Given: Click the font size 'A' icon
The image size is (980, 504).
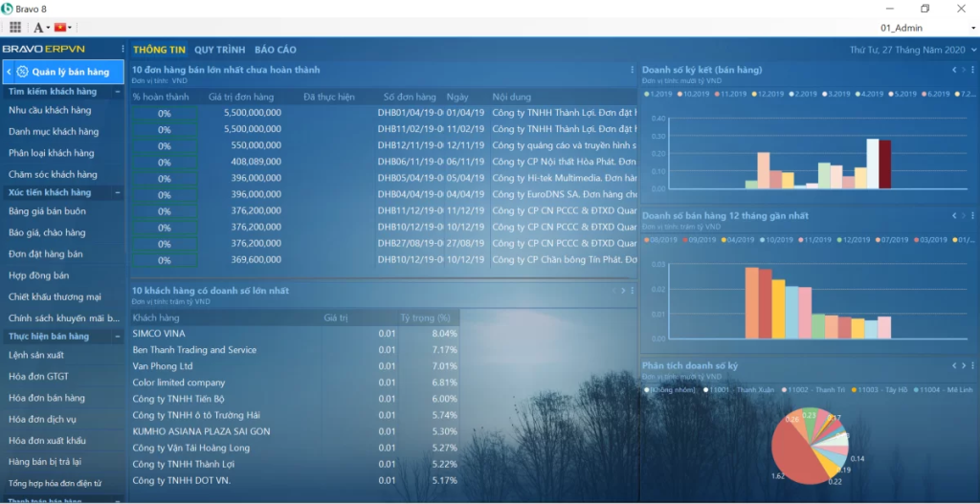Looking at the screenshot, I should [36, 28].
